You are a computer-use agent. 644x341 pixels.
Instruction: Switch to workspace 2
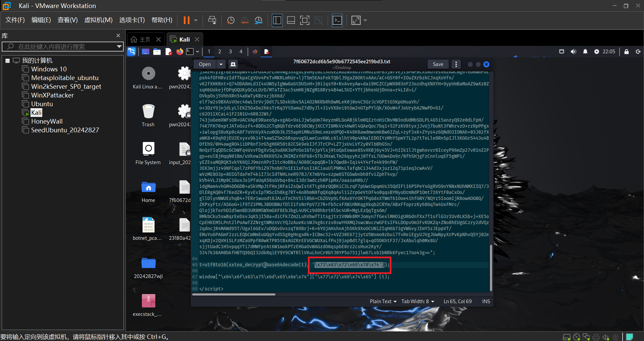(x=220, y=52)
